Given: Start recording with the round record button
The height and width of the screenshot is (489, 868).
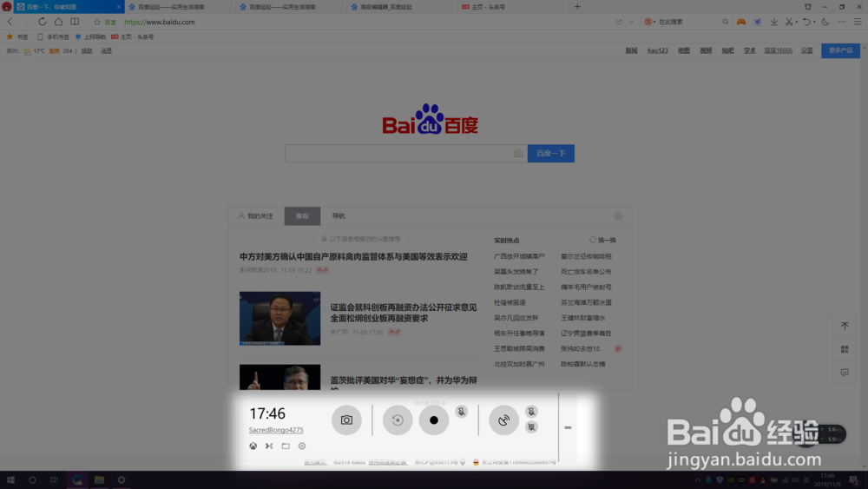Looking at the screenshot, I should (x=433, y=420).
